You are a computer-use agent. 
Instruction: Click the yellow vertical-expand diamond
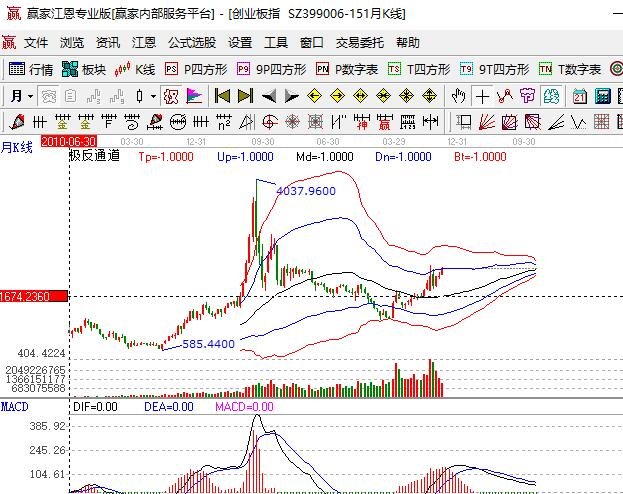click(x=430, y=96)
